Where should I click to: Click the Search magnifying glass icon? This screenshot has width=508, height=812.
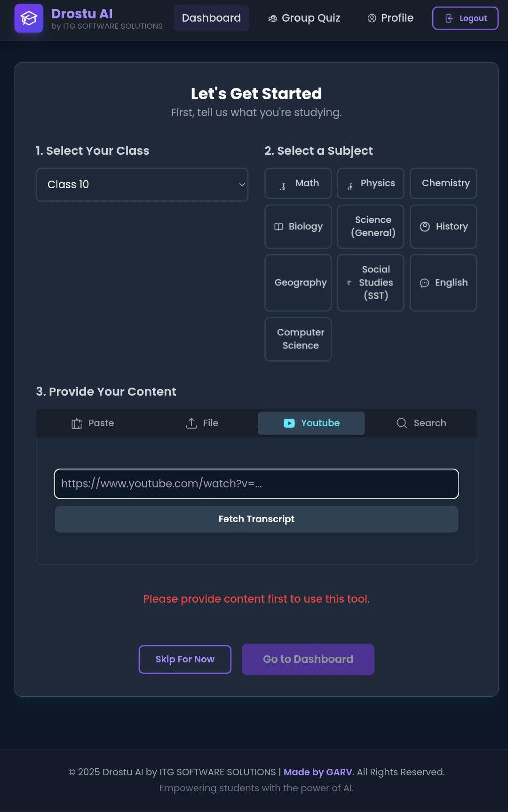coord(402,423)
